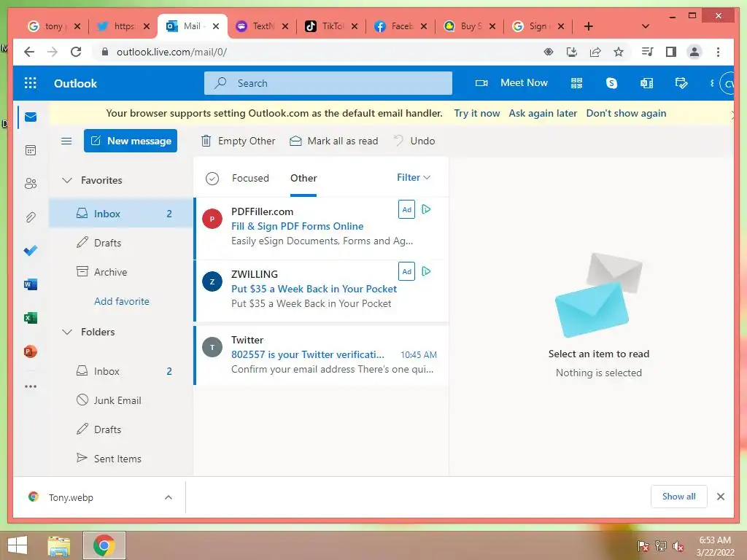747x560 pixels.
Task: Click the PDFFiller.com ad play icon
Action: point(426,209)
